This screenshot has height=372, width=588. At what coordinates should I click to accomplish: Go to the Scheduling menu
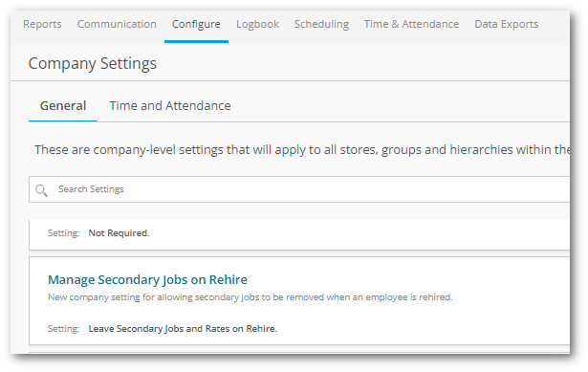point(321,24)
